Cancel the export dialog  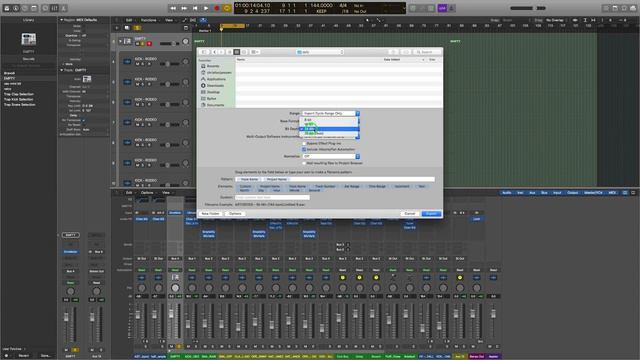coord(410,214)
